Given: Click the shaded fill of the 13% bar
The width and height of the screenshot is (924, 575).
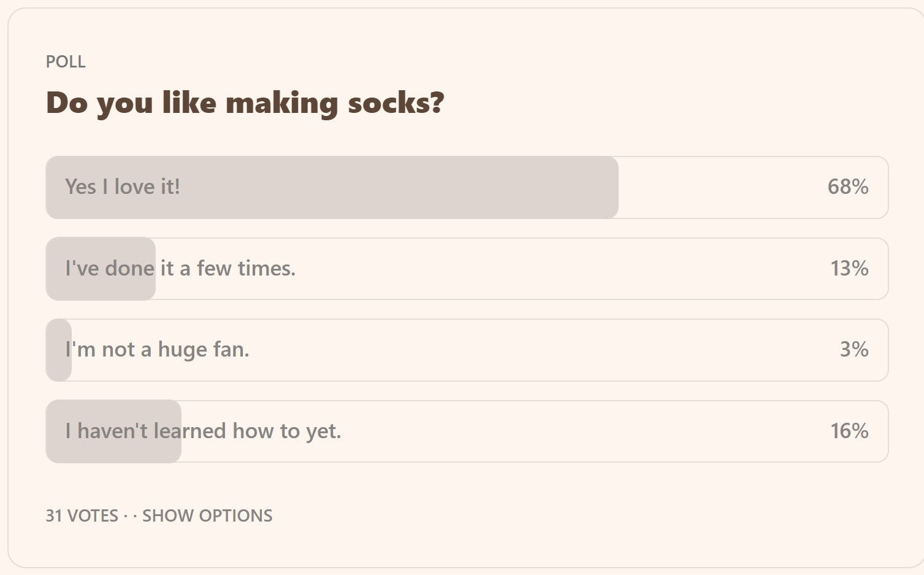Looking at the screenshot, I should coord(101,269).
